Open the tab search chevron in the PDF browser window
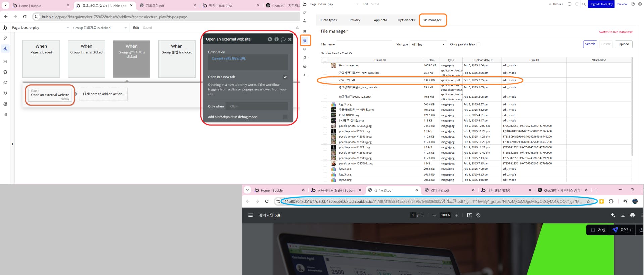 click(x=247, y=190)
